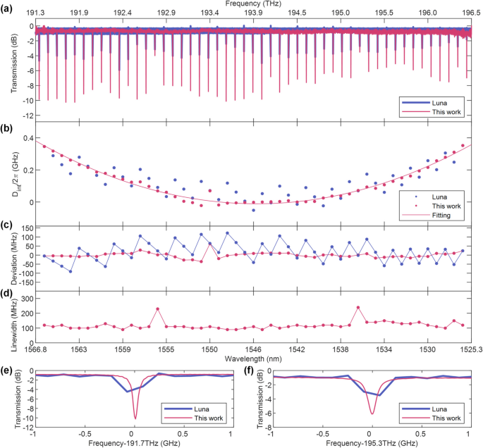Image resolution: width=483 pixels, height=448 pixels.
Task: Click the linewidth peak point near 1555 nm
Action: [157, 309]
